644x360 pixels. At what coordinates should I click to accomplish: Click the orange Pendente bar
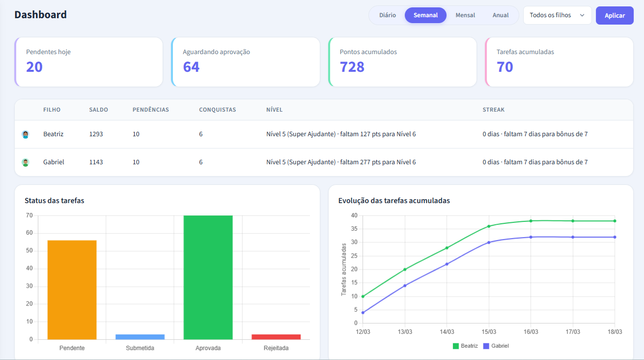(x=72, y=290)
